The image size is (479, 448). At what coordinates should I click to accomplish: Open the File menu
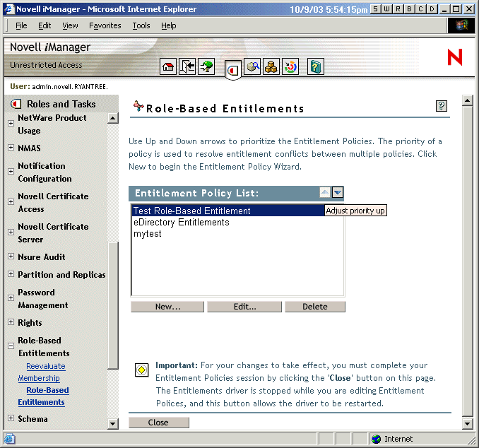tap(21, 25)
